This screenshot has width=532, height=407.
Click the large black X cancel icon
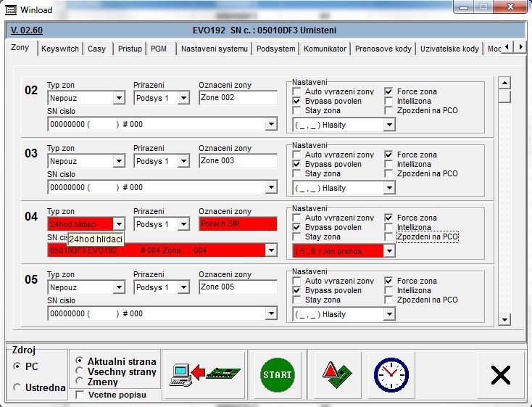coord(500,374)
